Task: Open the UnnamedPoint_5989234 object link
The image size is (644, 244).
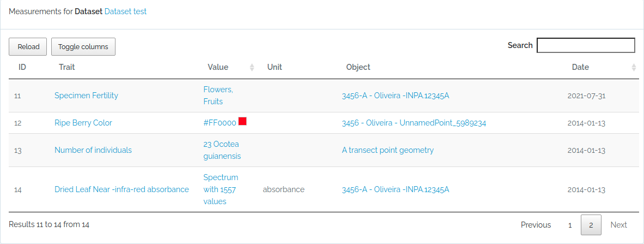Action: (x=414, y=123)
